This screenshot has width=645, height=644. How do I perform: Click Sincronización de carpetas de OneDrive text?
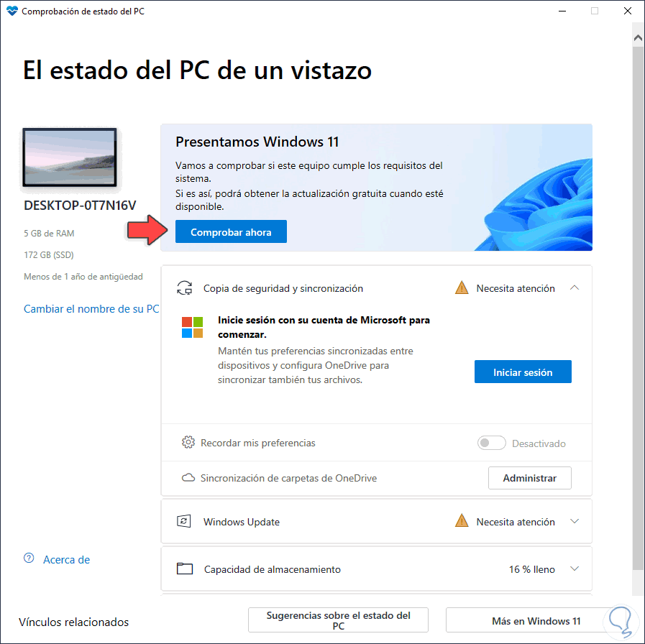288,478
